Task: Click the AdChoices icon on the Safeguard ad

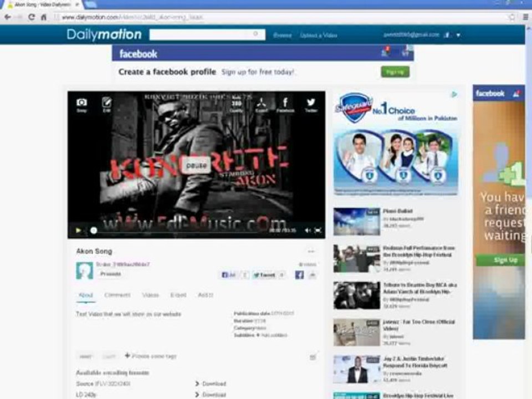Action: click(454, 94)
